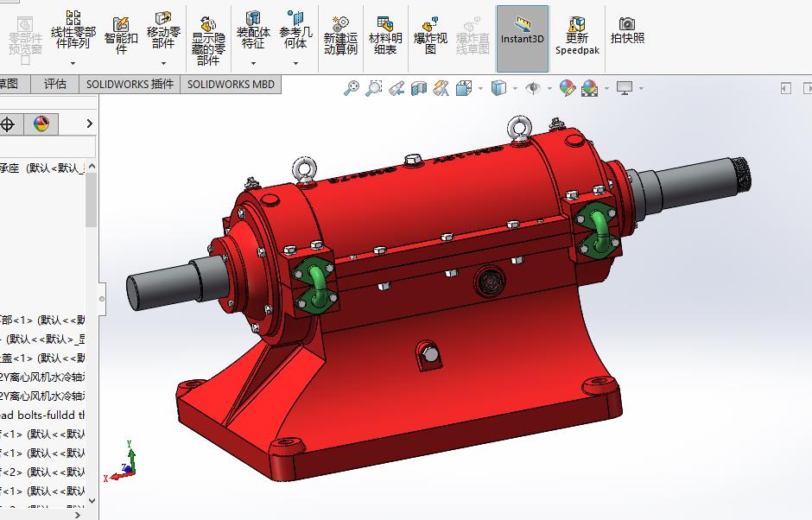
Task: Open Linear Component Pattern dropdown arrow
Action: pyautogui.click(x=73, y=63)
